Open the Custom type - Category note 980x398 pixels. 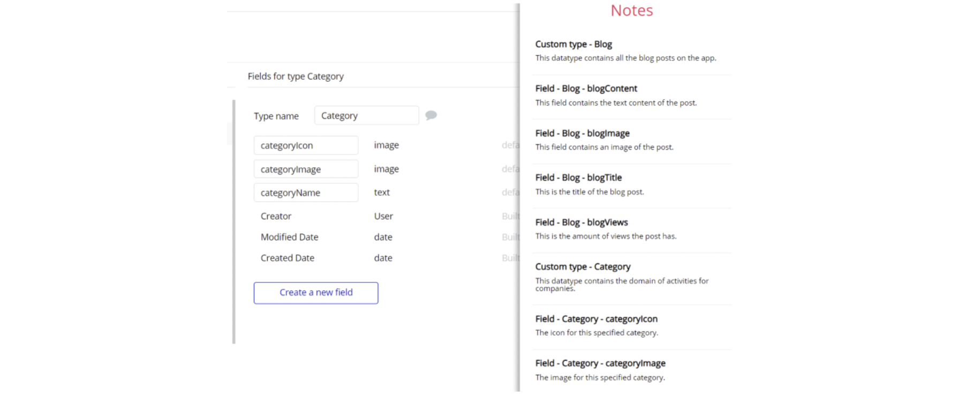583,267
